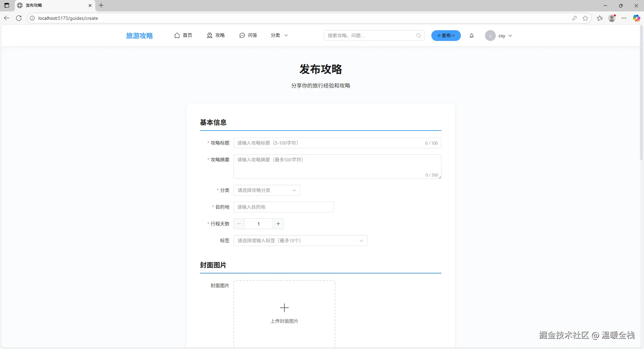The width and height of the screenshot is (644, 349).
Task: Decrease trip days with the minus stepper
Action: [239, 224]
